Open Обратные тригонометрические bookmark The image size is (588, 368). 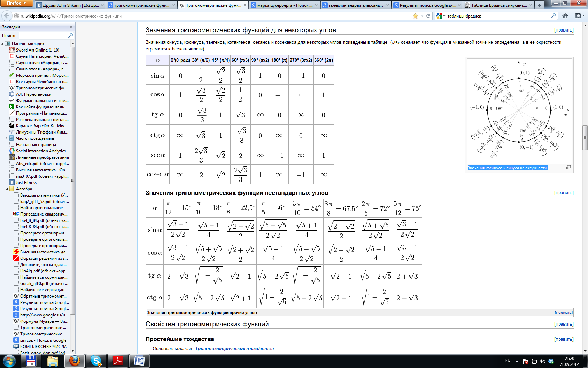pyautogui.click(x=41, y=296)
